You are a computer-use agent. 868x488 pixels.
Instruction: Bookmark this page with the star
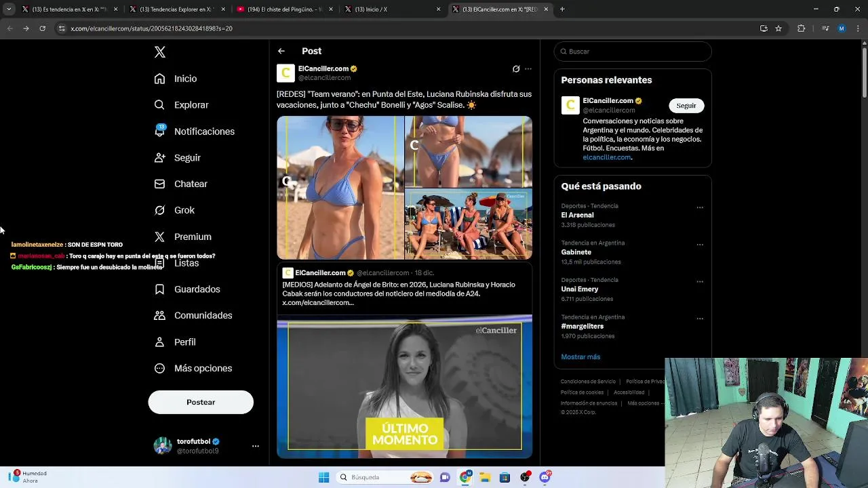(x=778, y=28)
